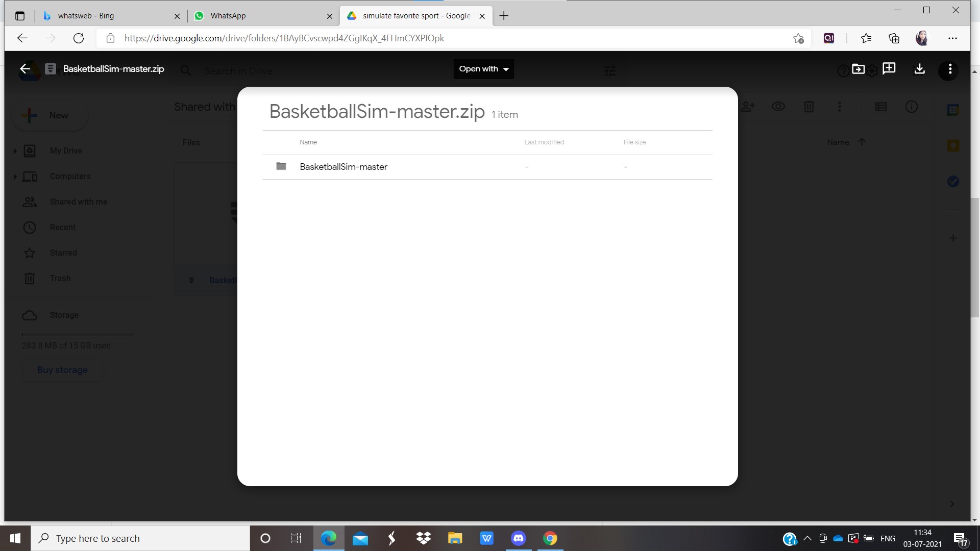The width and height of the screenshot is (980, 551).
Task: Toggle the eye preview icon in toolbar
Action: pyautogui.click(x=778, y=107)
